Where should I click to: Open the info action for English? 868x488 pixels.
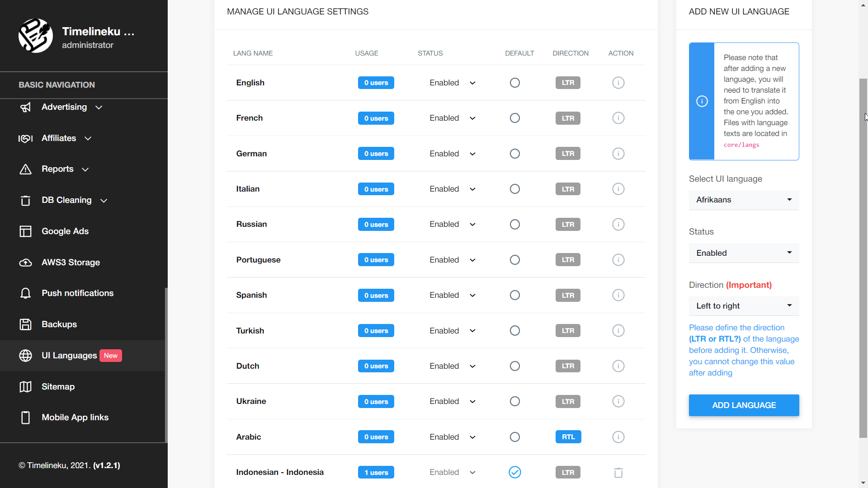coord(618,83)
